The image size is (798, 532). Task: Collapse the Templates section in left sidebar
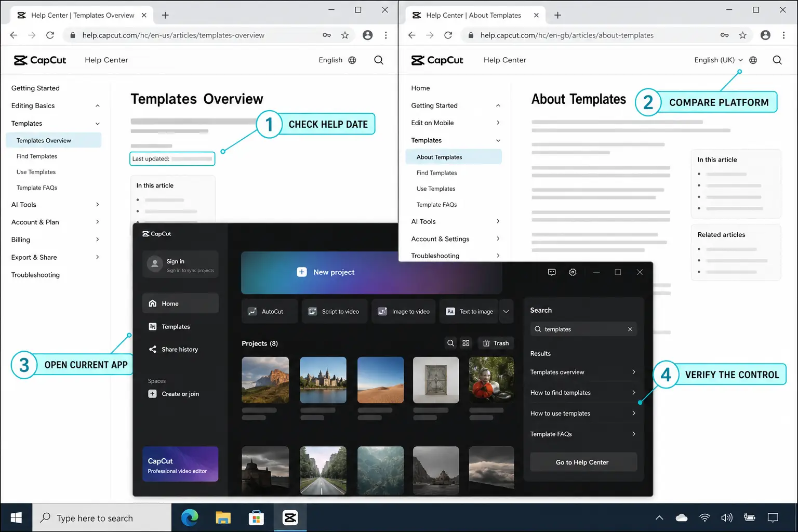point(98,124)
